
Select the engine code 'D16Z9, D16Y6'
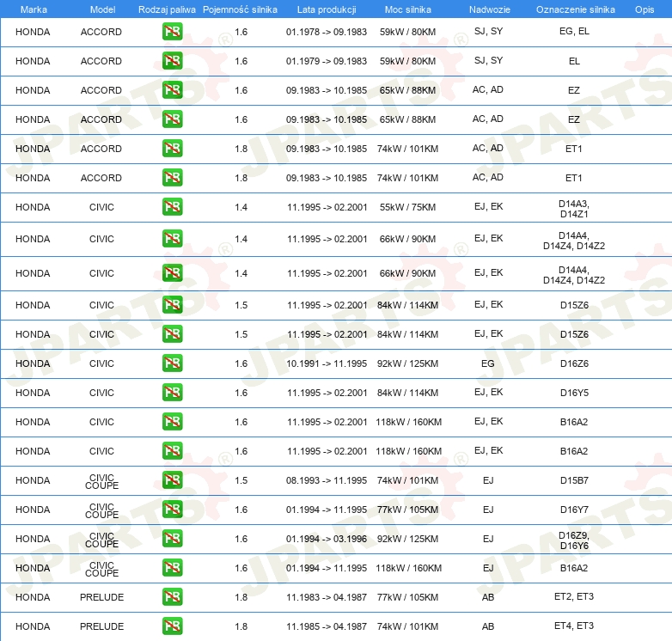574,540
